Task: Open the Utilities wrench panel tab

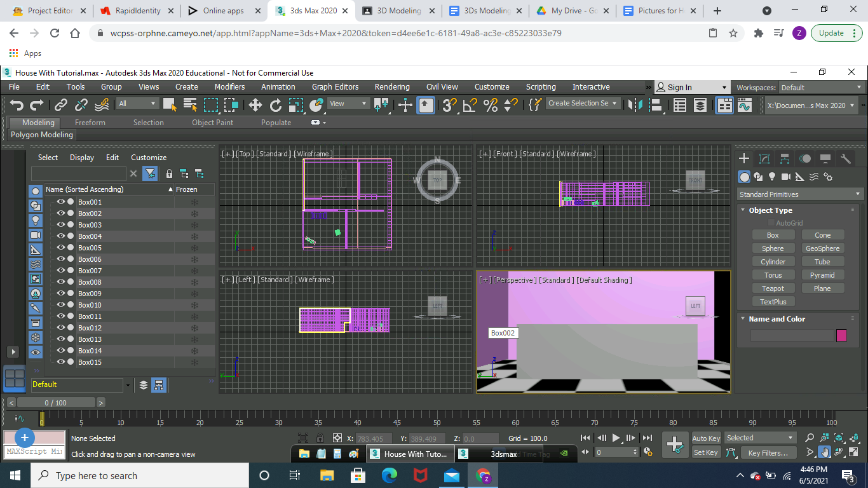Action: (x=846, y=159)
